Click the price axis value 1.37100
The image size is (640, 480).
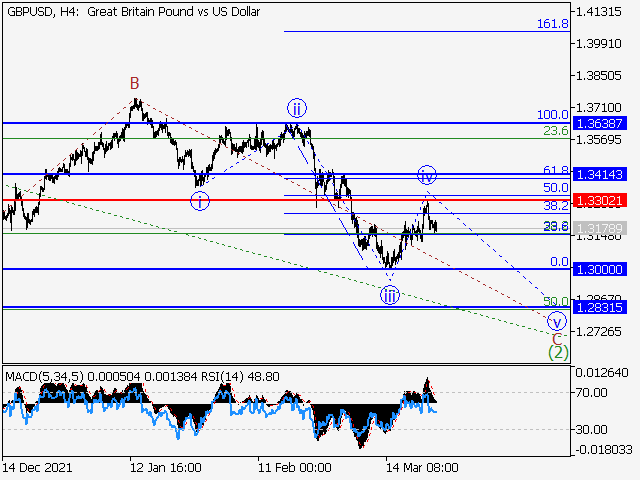pos(598,108)
